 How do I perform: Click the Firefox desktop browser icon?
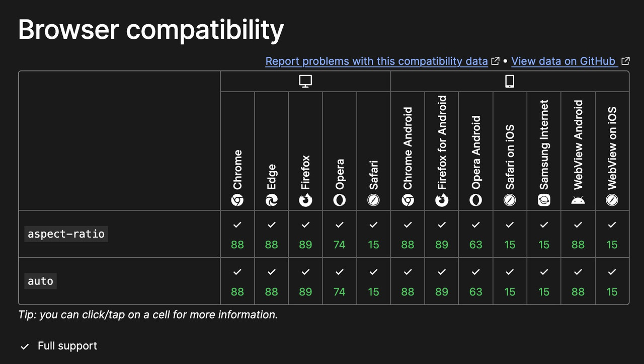(305, 200)
